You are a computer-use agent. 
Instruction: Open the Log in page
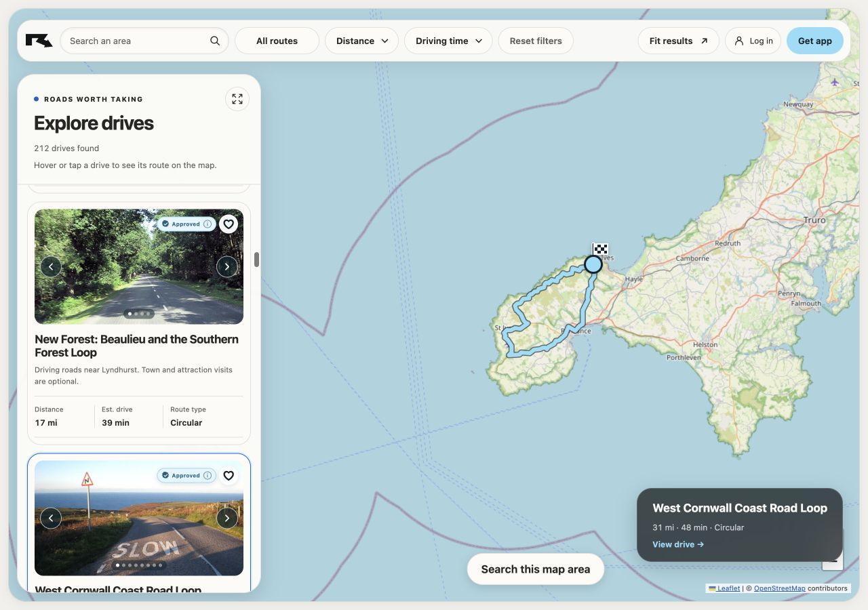pyautogui.click(x=753, y=41)
